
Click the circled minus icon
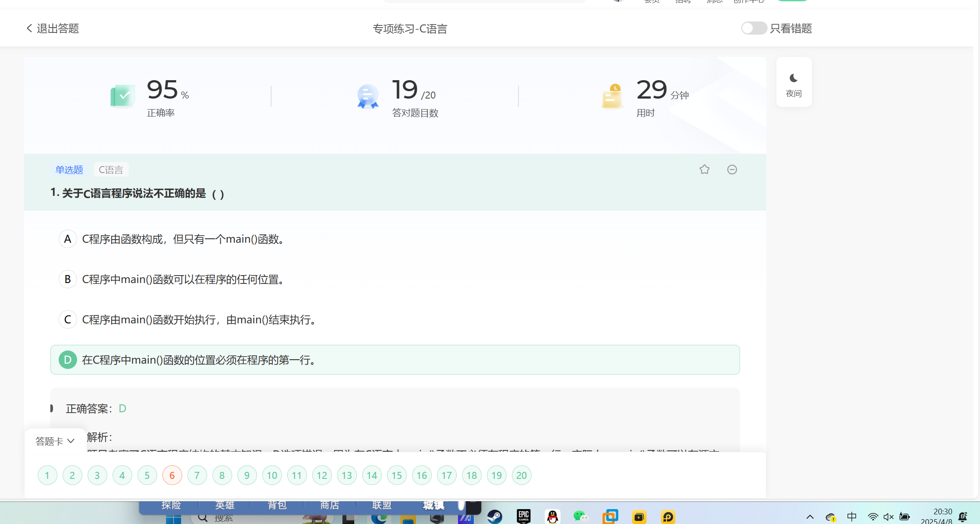[x=732, y=170]
